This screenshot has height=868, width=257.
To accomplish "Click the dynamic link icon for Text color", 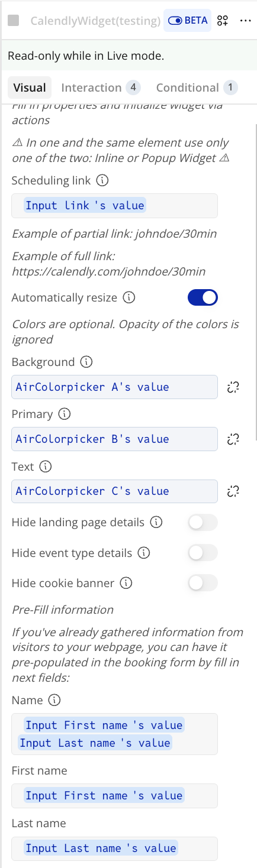I will point(233,491).
